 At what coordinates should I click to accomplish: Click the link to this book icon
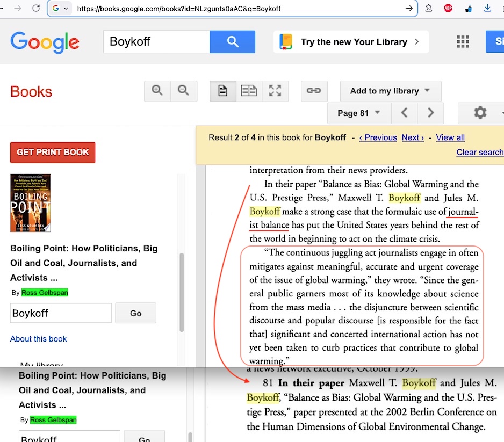pos(314,91)
